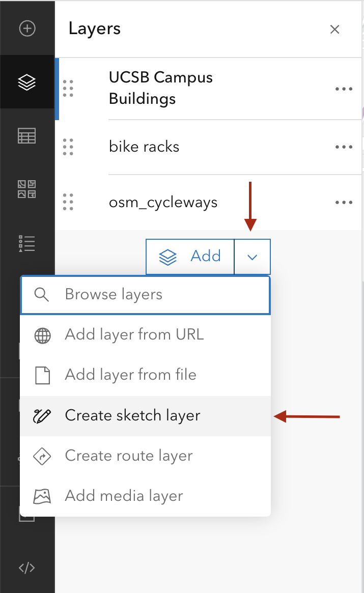Collapse the Add dropdown arrow
The width and height of the screenshot is (364, 593).
252,257
